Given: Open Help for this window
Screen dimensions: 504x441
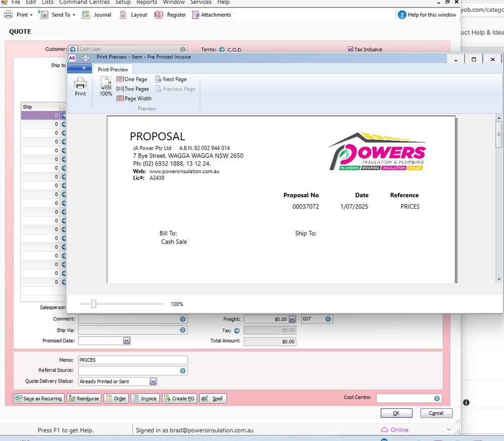Looking at the screenshot, I should [x=427, y=15].
